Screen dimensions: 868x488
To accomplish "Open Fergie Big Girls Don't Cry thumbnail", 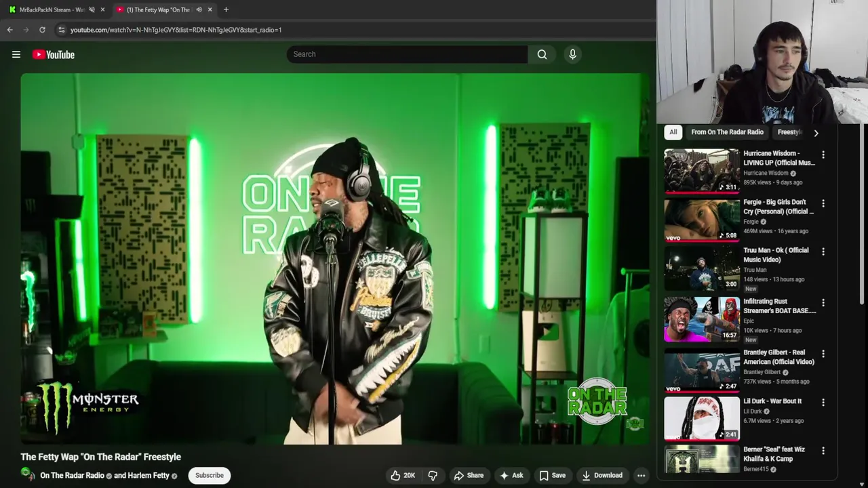I will point(702,220).
